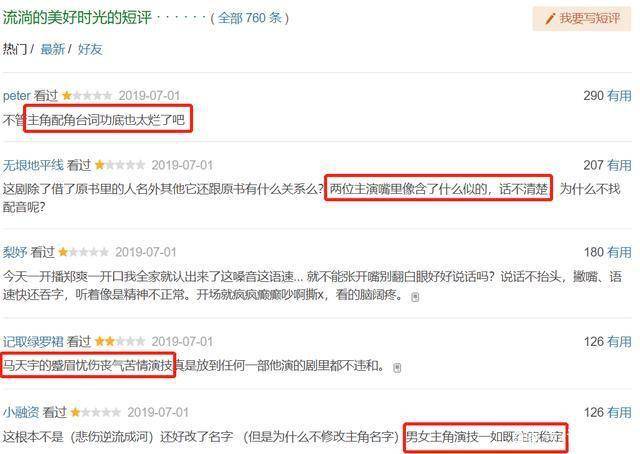Viewport: 640px width, 454px height.
Task: Click pencil icon in write-review button
Action: tap(550, 18)
